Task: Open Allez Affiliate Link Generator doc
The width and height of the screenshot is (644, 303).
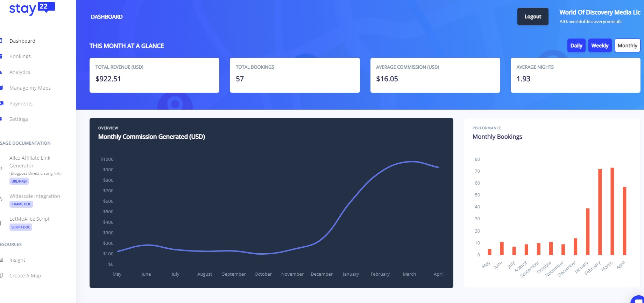Action: [30, 162]
